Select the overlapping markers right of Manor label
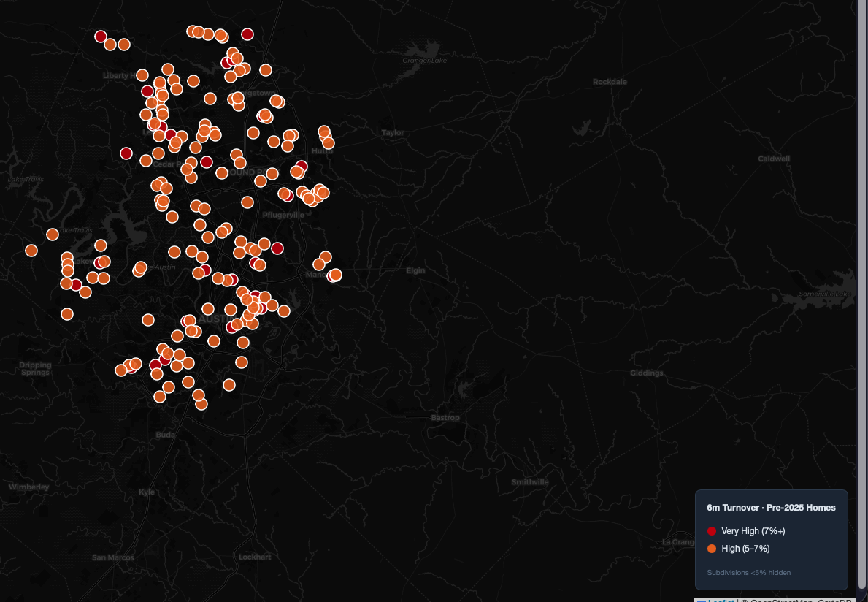Screen dimensions: 868x602 335,275
